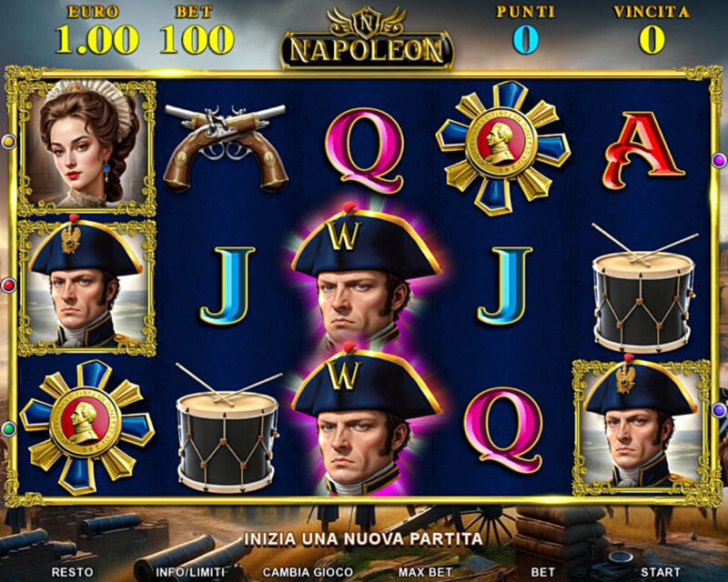The width and height of the screenshot is (728, 582).
Task: Select the medal symbol in top row
Action: (503, 147)
